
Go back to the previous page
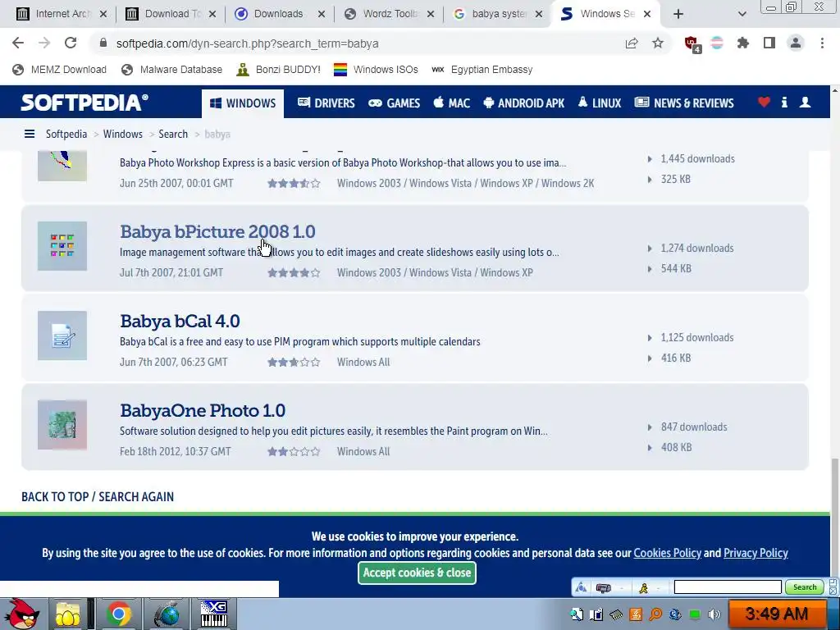(x=18, y=43)
